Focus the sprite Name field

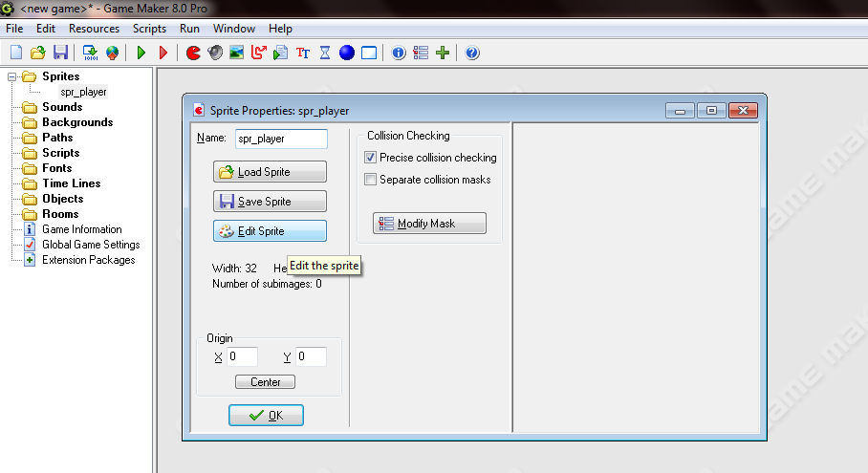click(x=281, y=139)
